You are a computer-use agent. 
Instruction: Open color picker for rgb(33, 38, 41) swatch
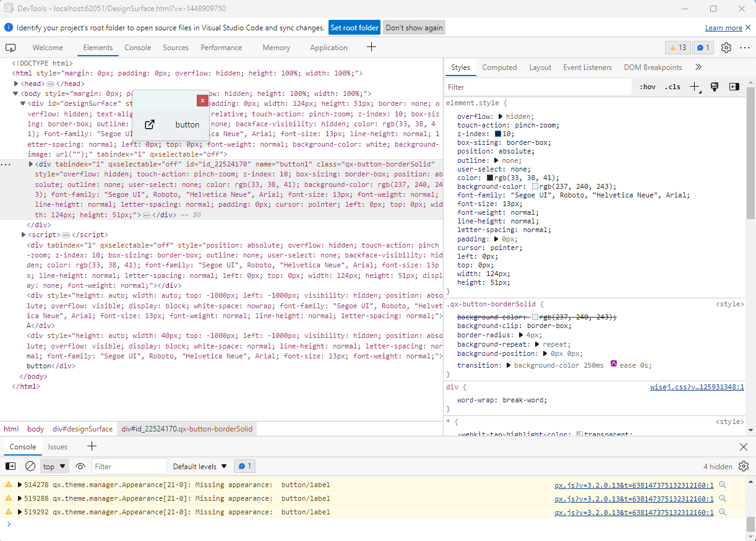click(491, 178)
